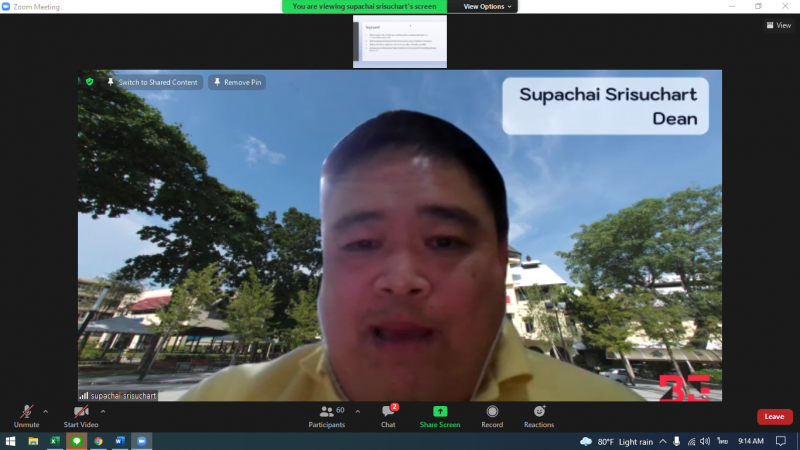Open network settings from the tray
The height and width of the screenshot is (450, 800).
coord(691,442)
